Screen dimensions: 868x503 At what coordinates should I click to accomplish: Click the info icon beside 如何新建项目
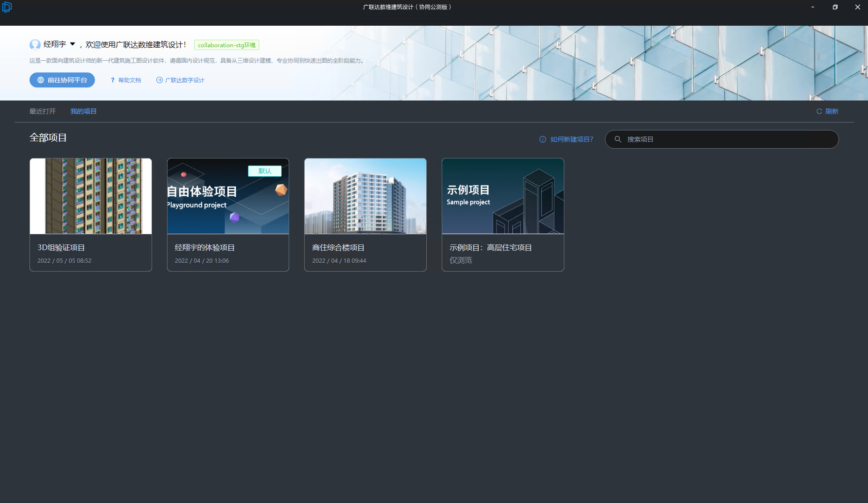[x=543, y=139]
